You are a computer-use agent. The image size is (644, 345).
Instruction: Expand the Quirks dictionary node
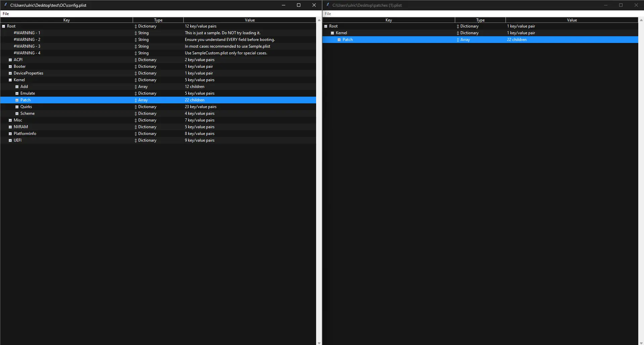pyautogui.click(x=17, y=107)
